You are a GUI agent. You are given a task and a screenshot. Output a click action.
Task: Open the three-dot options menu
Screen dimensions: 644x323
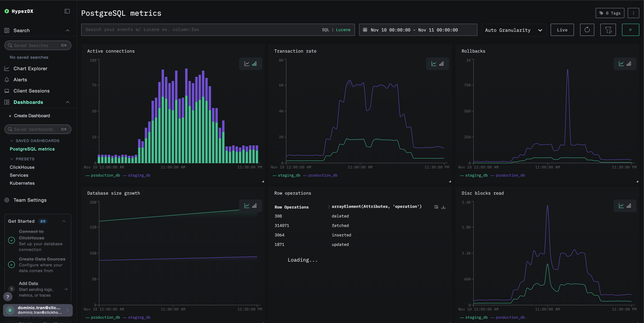pyautogui.click(x=633, y=13)
